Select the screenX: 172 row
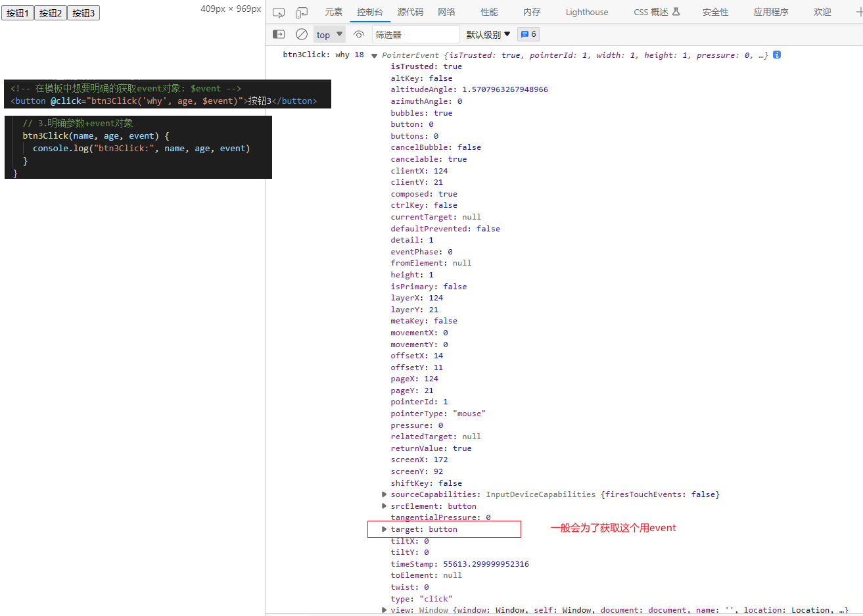Viewport: 863px width, 616px height. tap(419, 460)
